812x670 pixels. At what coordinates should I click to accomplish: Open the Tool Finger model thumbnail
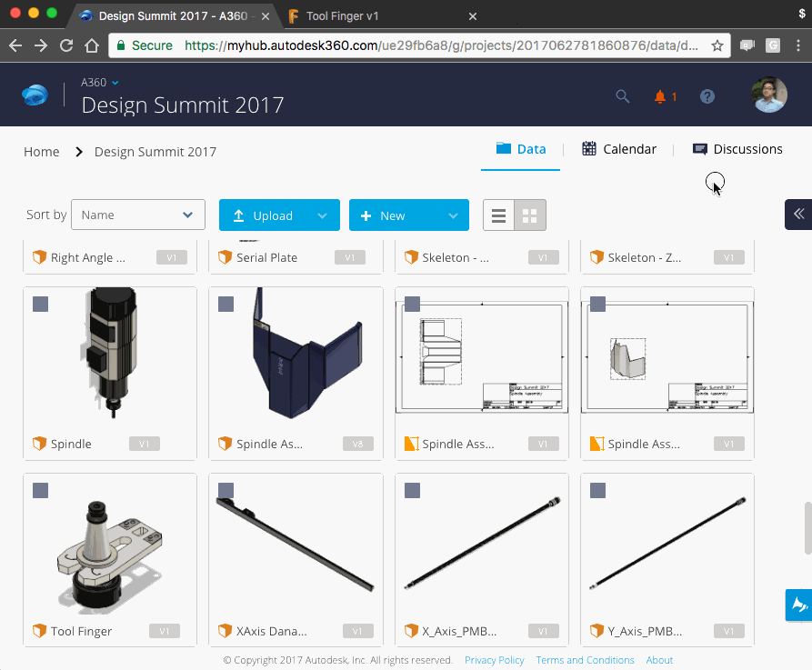tap(110, 556)
